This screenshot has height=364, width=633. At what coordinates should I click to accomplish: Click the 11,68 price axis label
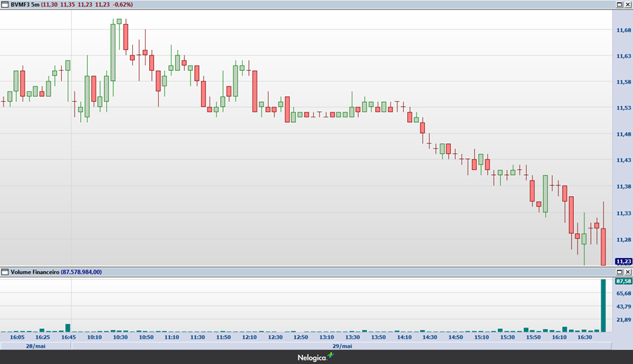coord(622,30)
